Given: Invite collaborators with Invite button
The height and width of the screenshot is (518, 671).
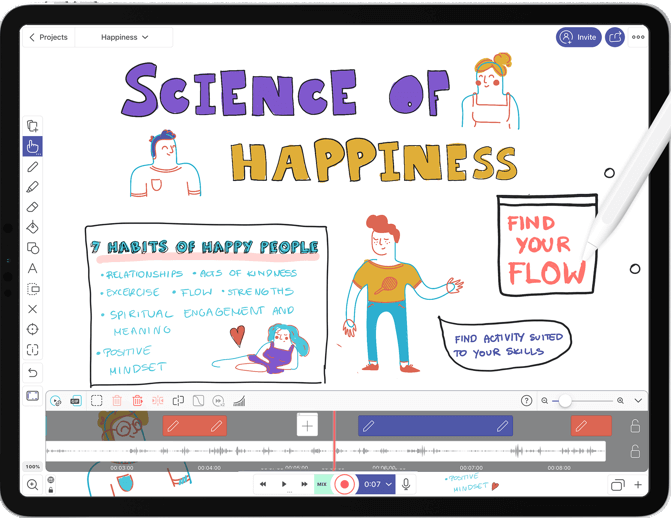Looking at the screenshot, I should 579,37.
